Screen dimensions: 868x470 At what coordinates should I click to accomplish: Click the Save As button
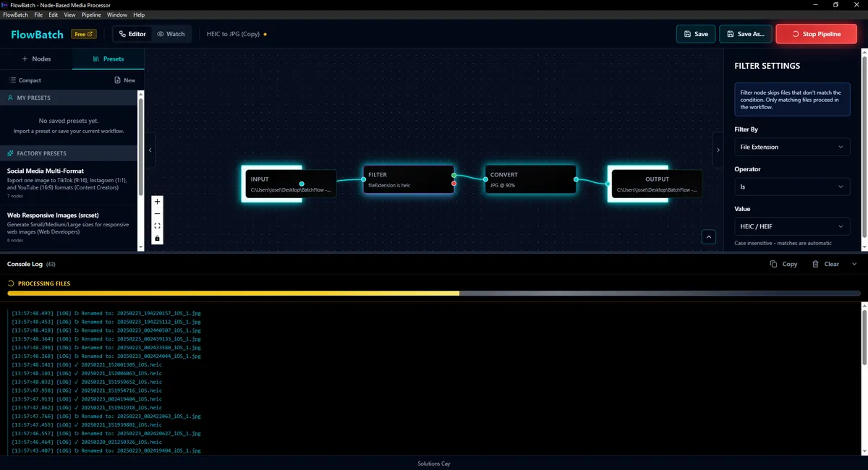tap(746, 34)
